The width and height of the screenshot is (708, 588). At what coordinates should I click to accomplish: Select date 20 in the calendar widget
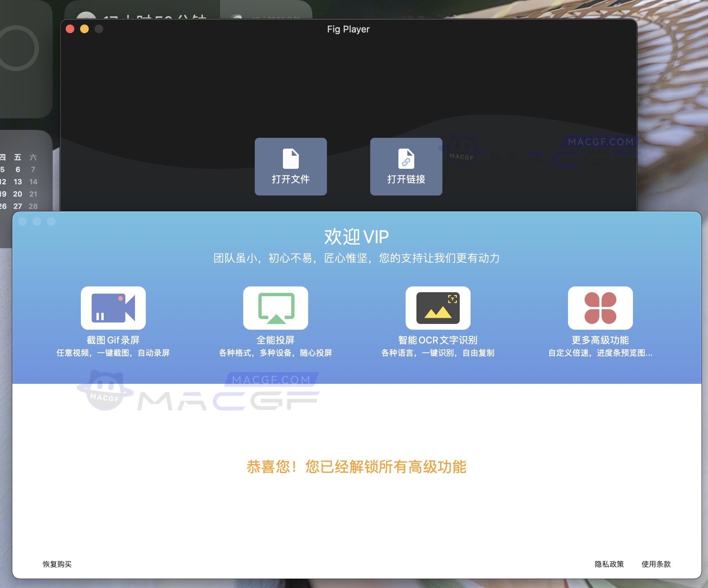(17, 194)
